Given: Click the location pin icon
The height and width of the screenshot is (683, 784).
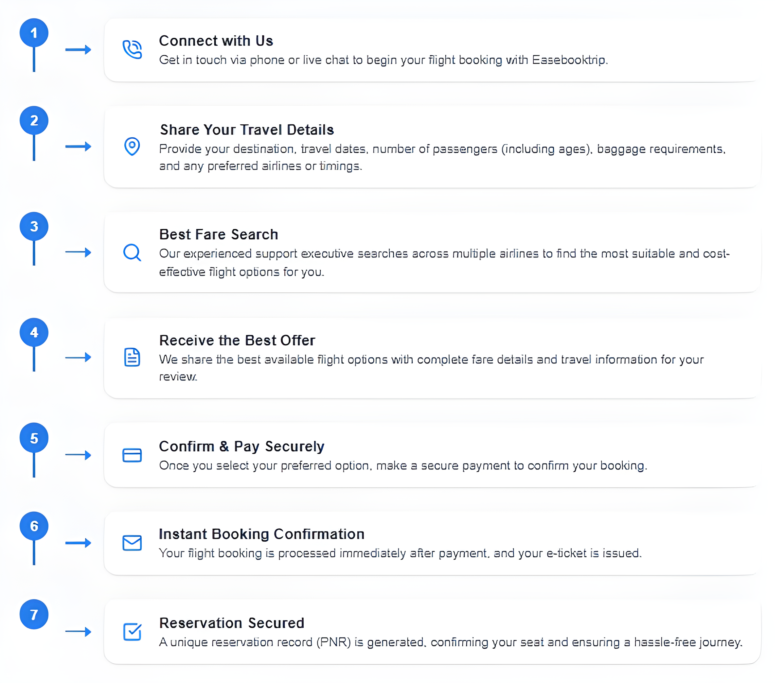Looking at the screenshot, I should tap(132, 146).
